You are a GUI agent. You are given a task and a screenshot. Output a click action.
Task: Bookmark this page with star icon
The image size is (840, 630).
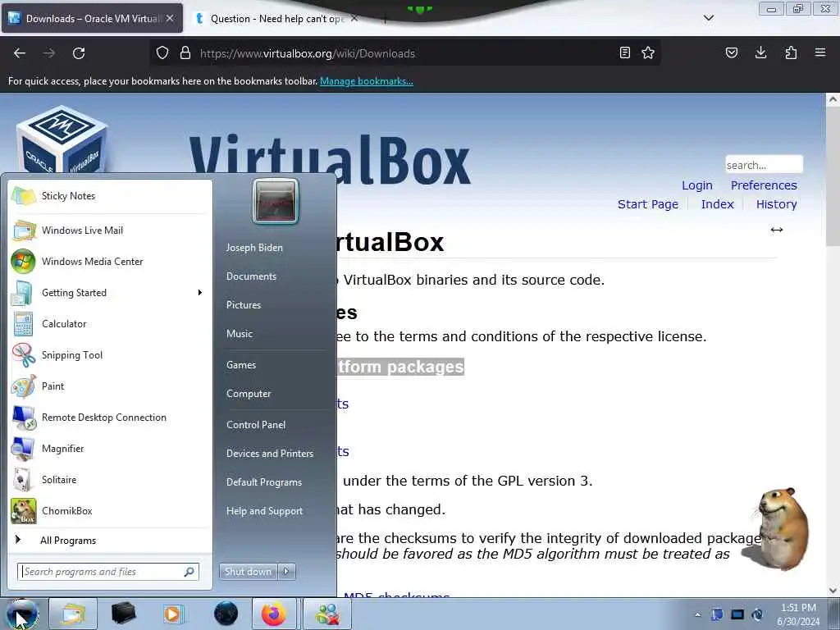pos(648,53)
